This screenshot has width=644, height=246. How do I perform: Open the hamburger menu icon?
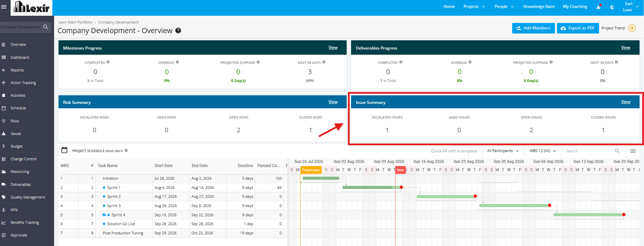[4, 6]
